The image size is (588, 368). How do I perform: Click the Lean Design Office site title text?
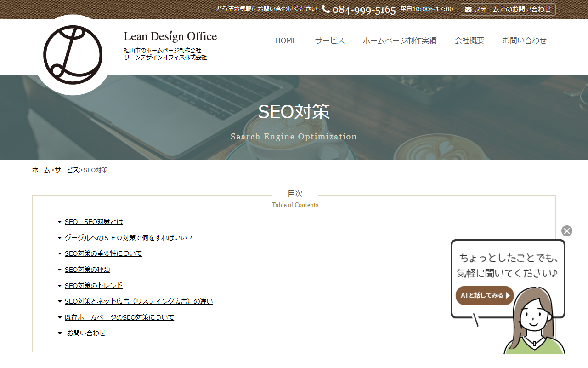pyautogui.click(x=170, y=36)
